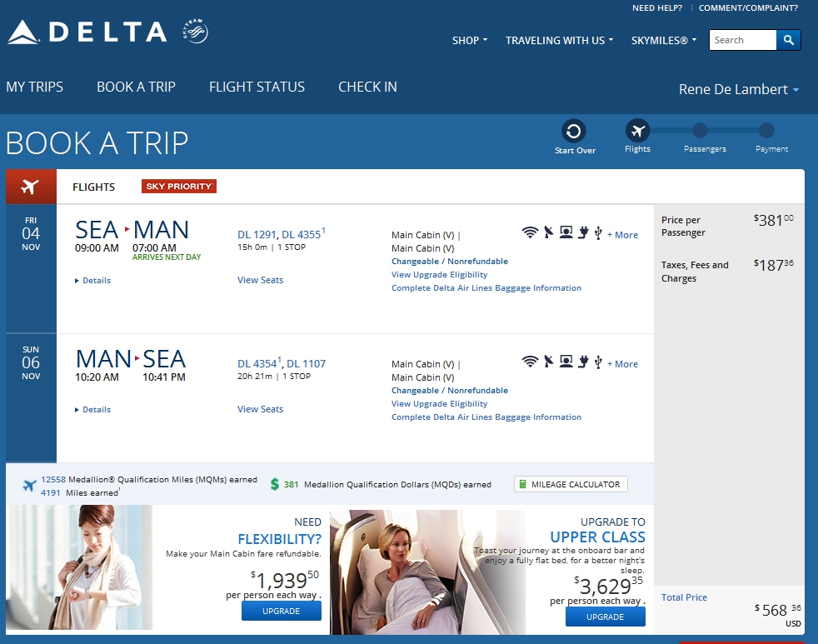
Task: Click the Start Over circular arrow icon
Action: coord(573,131)
